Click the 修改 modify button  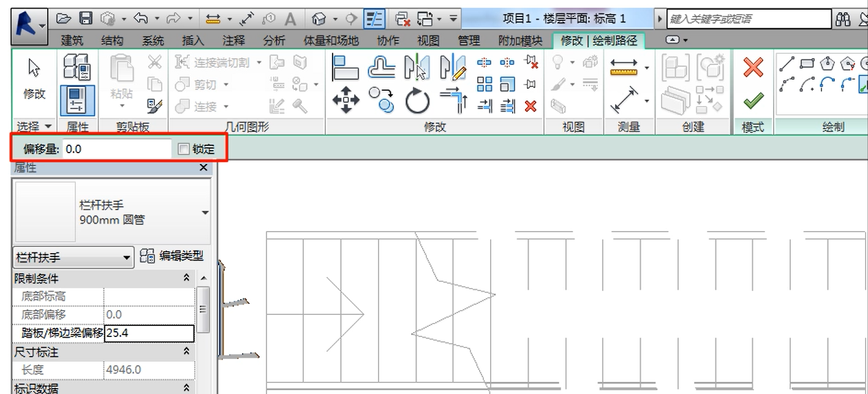point(34,80)
